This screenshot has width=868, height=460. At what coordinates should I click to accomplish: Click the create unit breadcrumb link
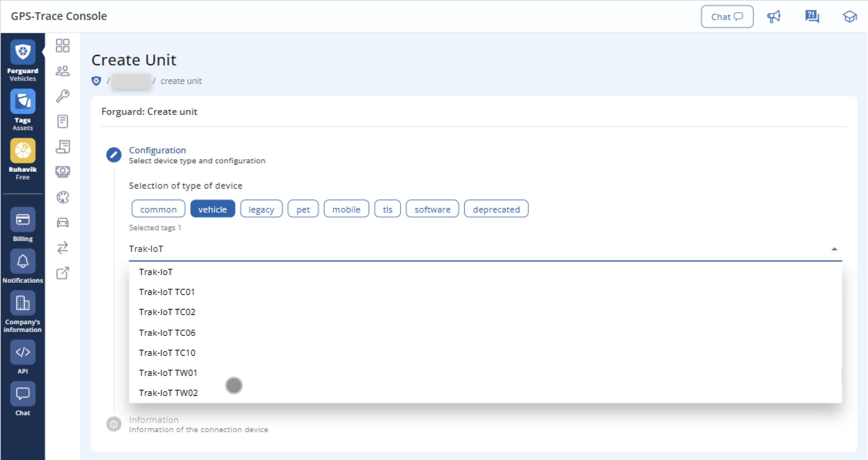[x=181, y=81]
